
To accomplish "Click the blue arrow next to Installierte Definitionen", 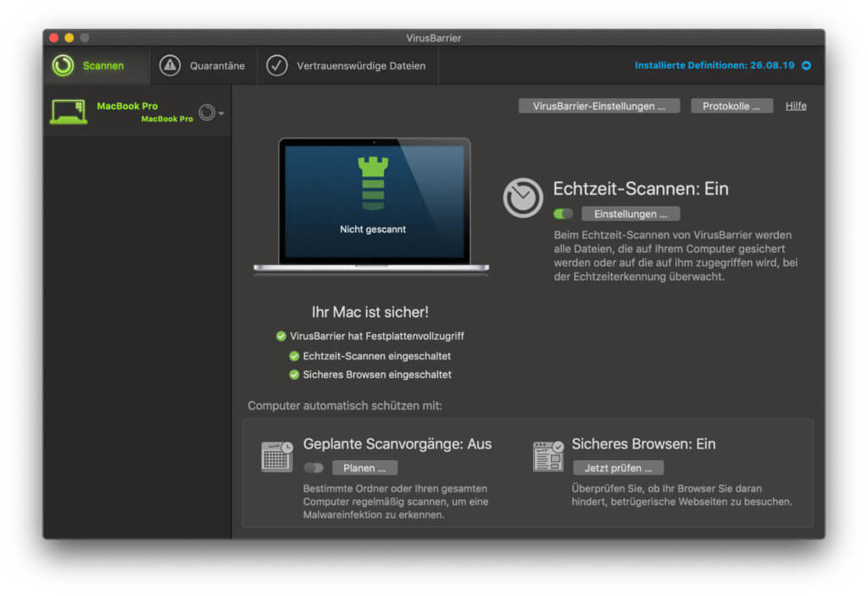I will [807, 65].
